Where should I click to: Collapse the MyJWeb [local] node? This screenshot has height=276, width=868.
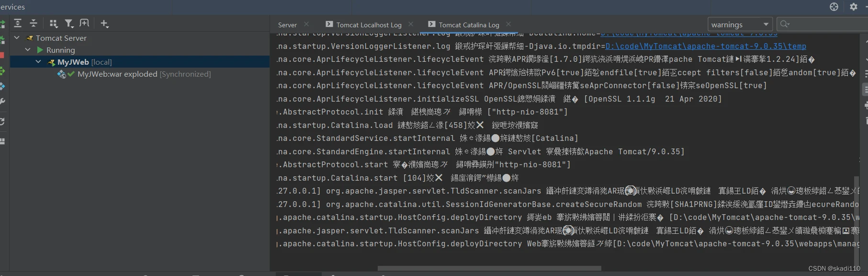click(x=38, y=62)
